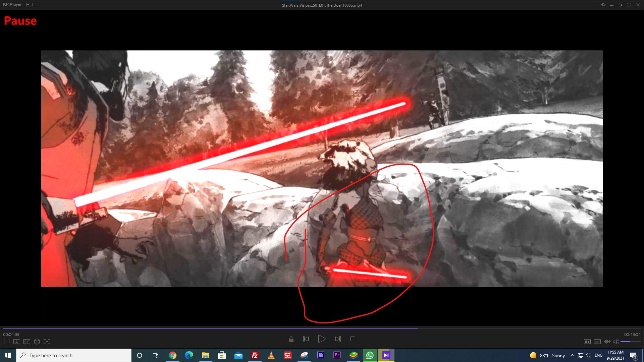This screenshot has height=362, width=644.
Task: Toggle subtitles display button
Action: point(597,342)
